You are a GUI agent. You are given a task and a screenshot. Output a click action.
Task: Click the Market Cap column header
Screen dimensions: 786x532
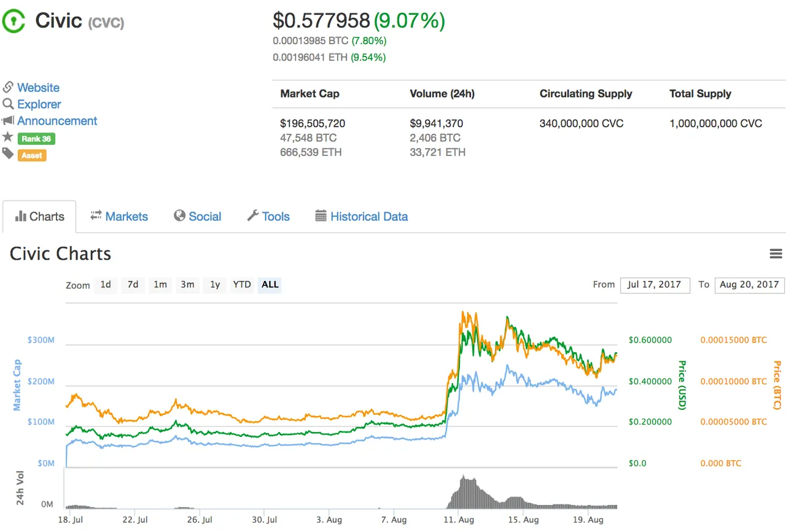[309, 94]
